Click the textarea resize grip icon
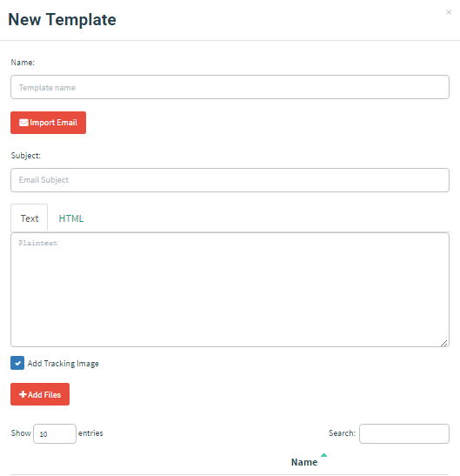460x476 pixels. [x=444, y=343]
